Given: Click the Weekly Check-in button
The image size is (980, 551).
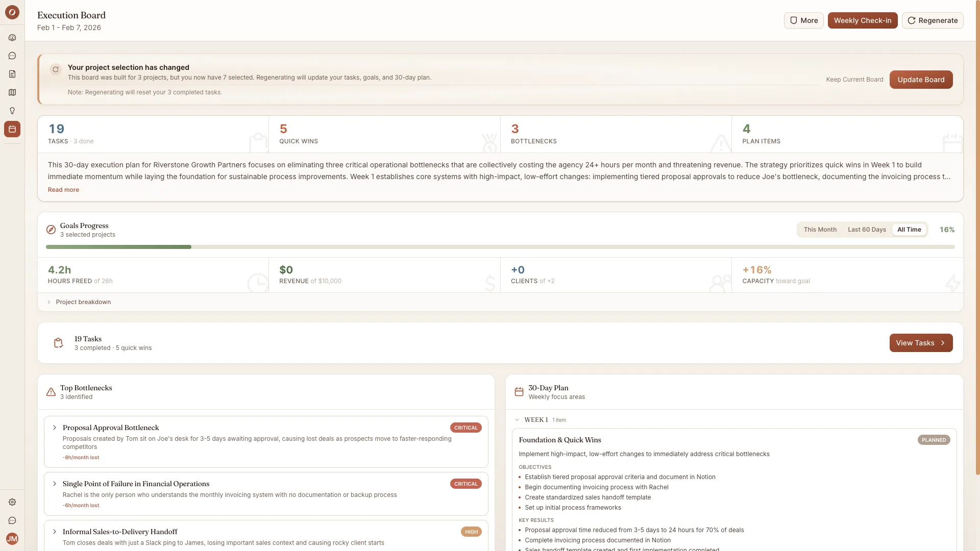Looking at the screenshot, I should click(863, 20).
